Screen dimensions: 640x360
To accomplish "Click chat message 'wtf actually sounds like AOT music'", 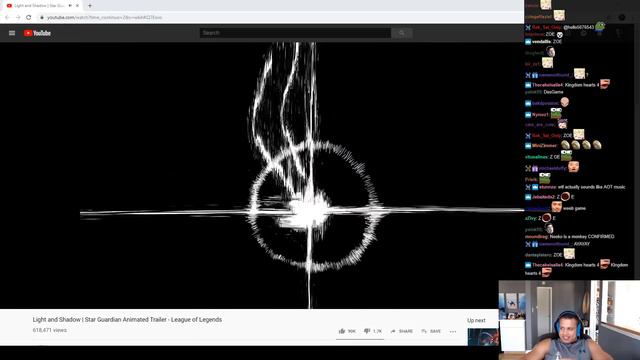I will [591, 187].
